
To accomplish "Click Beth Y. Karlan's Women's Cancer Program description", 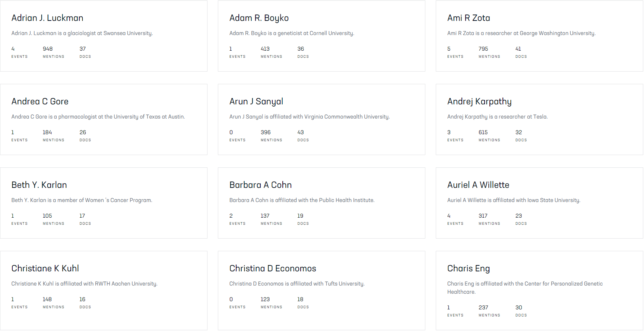I will (82, 200).
